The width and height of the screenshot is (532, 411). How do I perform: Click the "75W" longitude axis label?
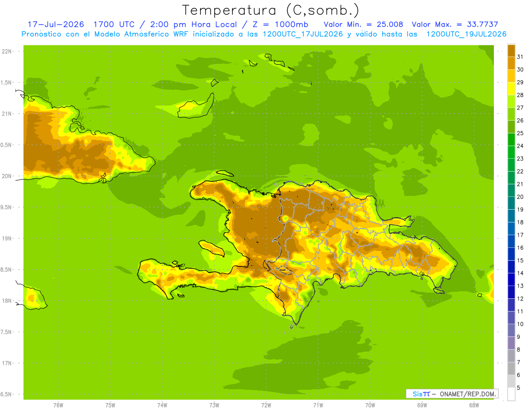click(110, 405)
